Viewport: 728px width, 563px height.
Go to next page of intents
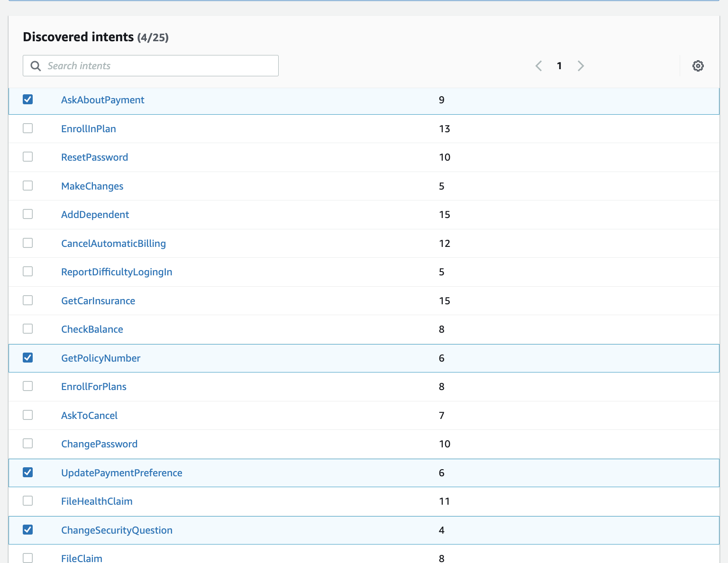[581, 66]
